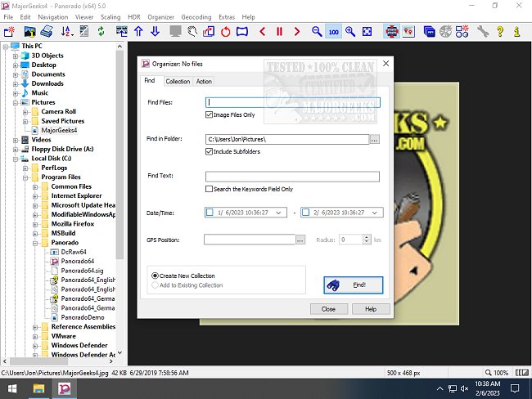Click the blue down arrow icon
532x399 pixels.
(155, 32)
